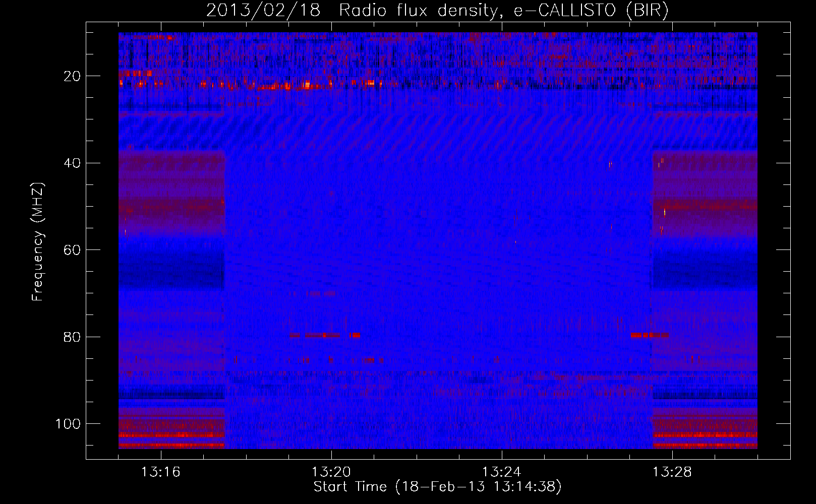Click the 20 frequency tick label
Viewport: 816px width, 504px height.
72,77
